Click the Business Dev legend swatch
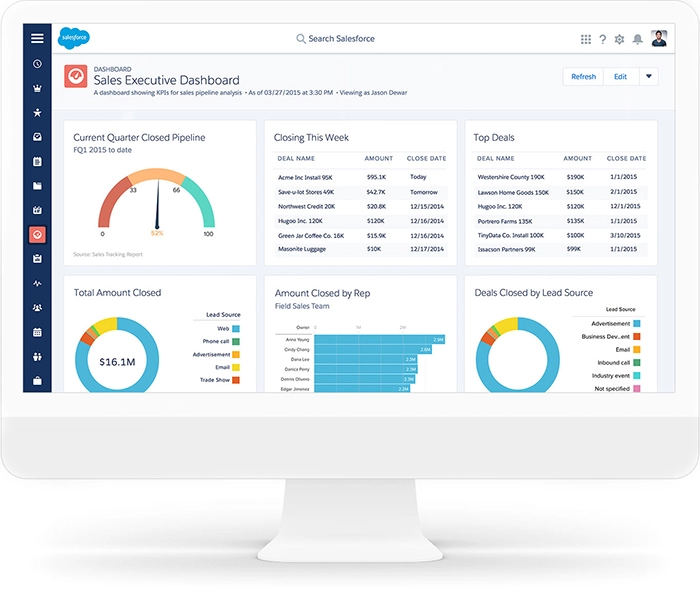The width and height of the screenshot is (700, 594). click(637, 336)
